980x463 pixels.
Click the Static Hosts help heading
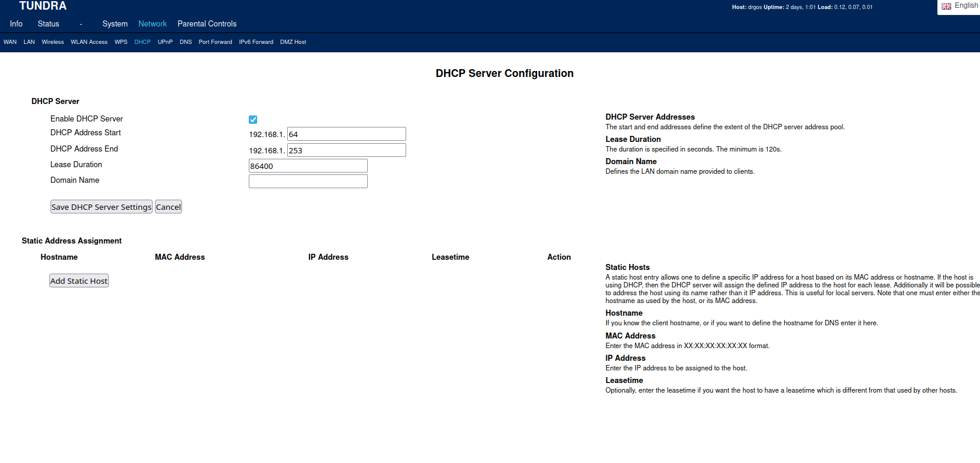point(627,268)
